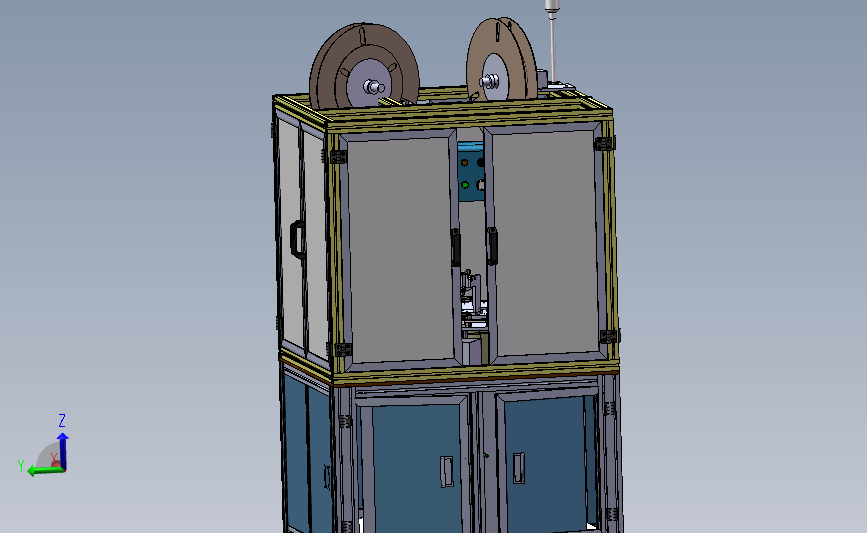Select the center hub shaft of right reel
Viewport: 867px width, 533px height.
(489, 82)
